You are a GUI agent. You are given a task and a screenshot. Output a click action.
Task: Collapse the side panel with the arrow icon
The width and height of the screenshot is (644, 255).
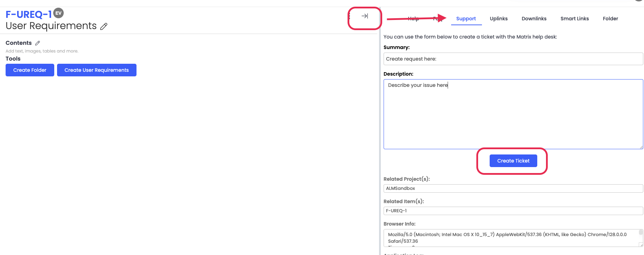[365, 16]
